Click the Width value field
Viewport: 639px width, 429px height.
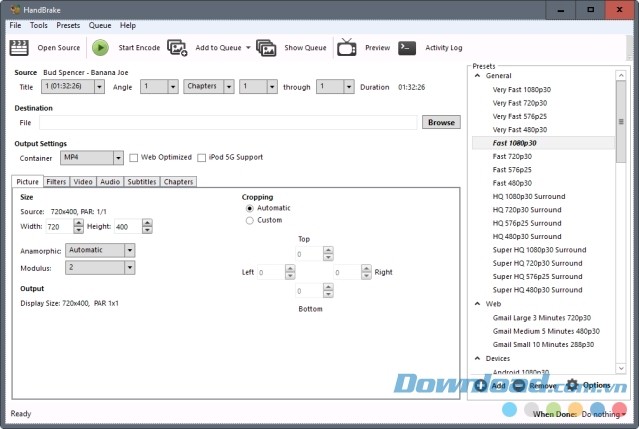pos(59,227)
